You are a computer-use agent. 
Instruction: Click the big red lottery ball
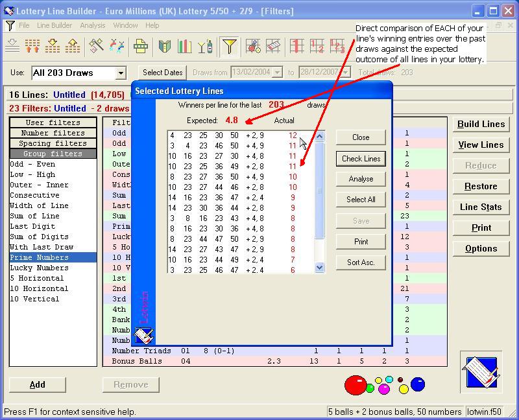click(355, 385)
